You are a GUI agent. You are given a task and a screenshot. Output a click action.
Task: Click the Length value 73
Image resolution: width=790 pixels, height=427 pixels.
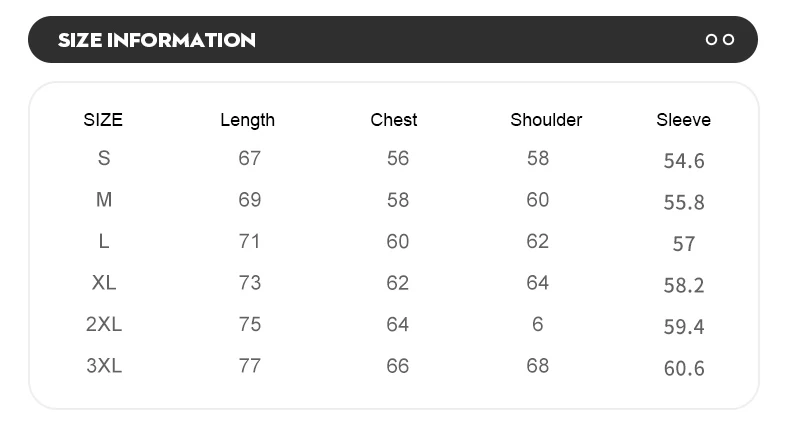(249, 283)
